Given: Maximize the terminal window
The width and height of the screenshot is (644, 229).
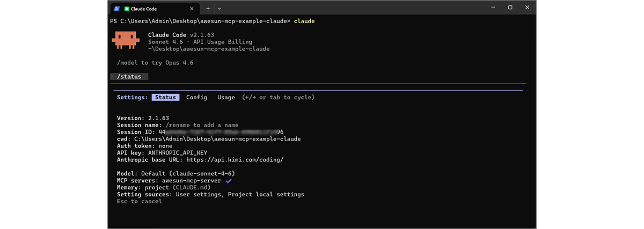Looking at the screenshot, I should 510,8.
